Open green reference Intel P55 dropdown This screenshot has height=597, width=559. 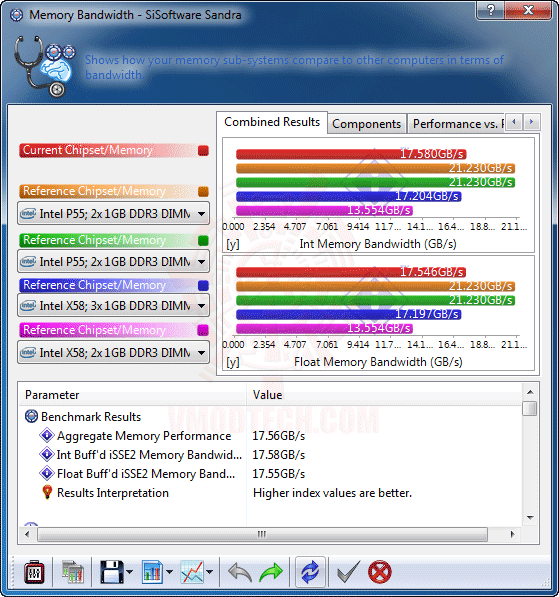point(113,262)
